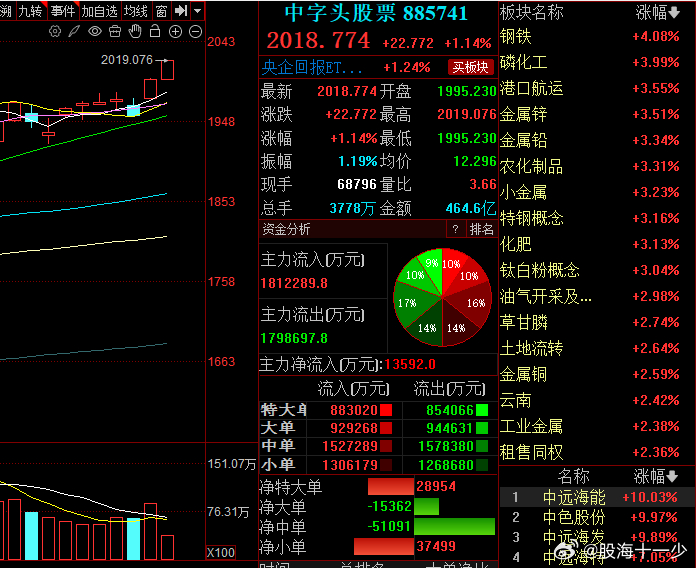Image resolution: width=696 pixels, height=568 pixels.
Task: Click the 买板块 button
Action: 471,67
